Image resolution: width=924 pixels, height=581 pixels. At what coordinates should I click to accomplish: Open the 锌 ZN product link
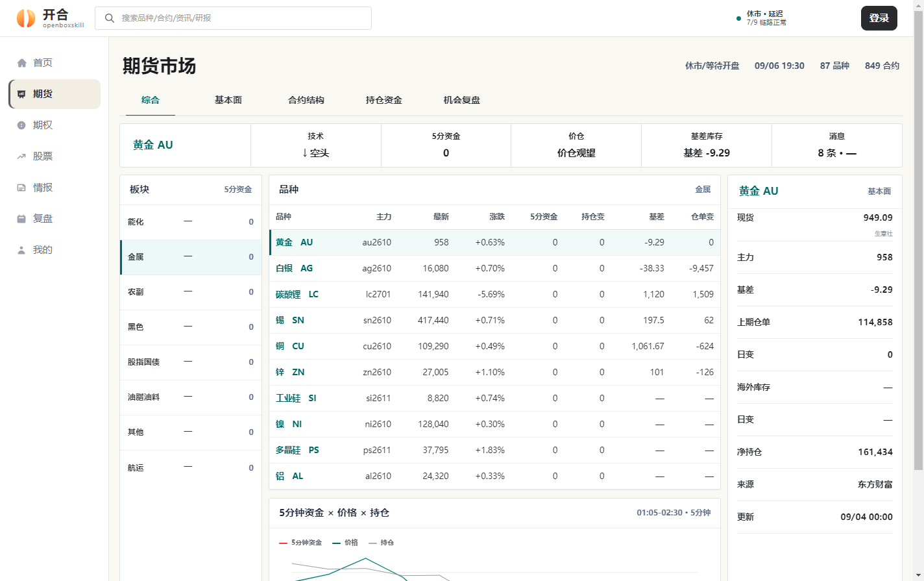290,372
